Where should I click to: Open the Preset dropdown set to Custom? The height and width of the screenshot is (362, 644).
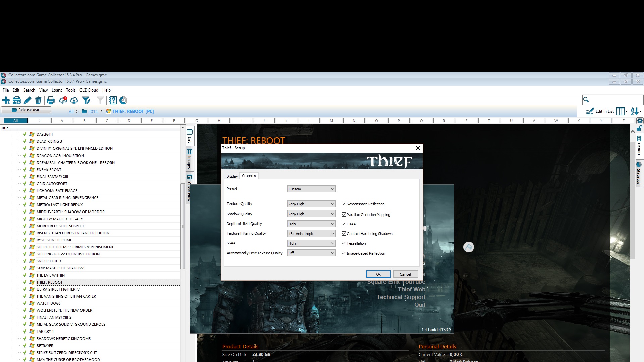point(311,189)
